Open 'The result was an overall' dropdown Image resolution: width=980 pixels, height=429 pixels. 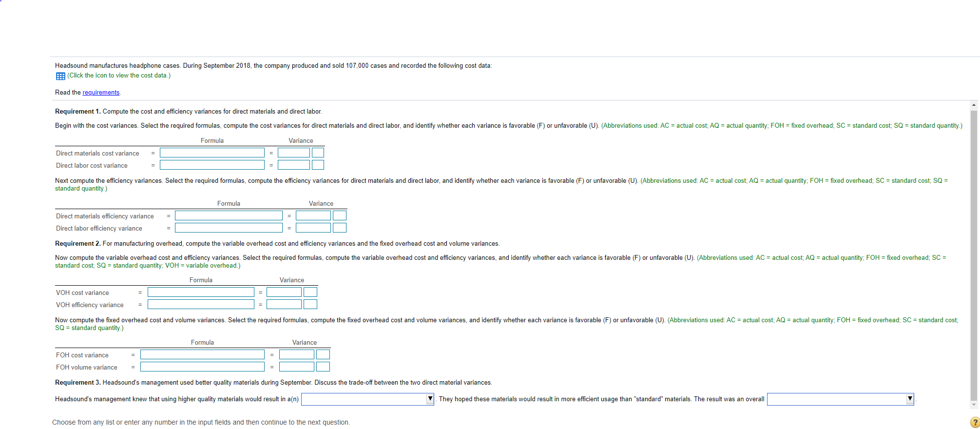click(x=841, y=399)
